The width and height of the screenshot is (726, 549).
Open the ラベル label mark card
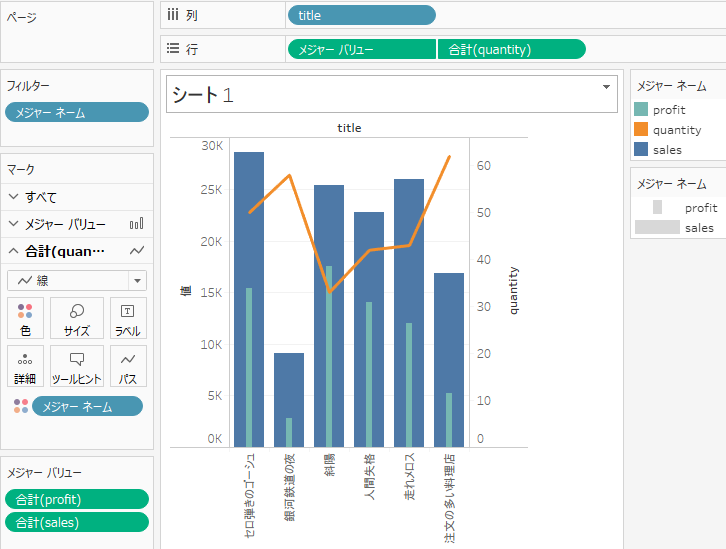128,318
